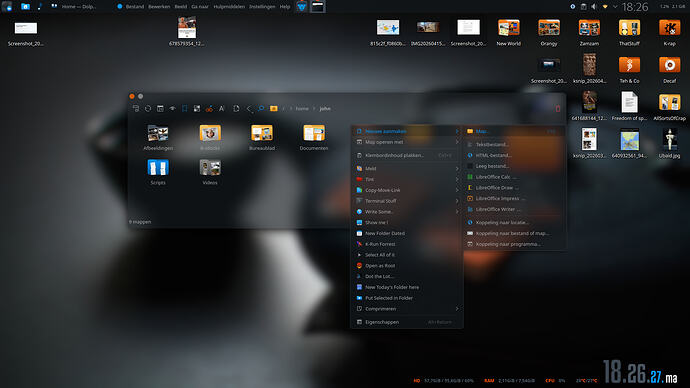The image size is (690, 388).
Task: Select the 'Teh & Co' desktop icon
Action: tap(629, 70)
